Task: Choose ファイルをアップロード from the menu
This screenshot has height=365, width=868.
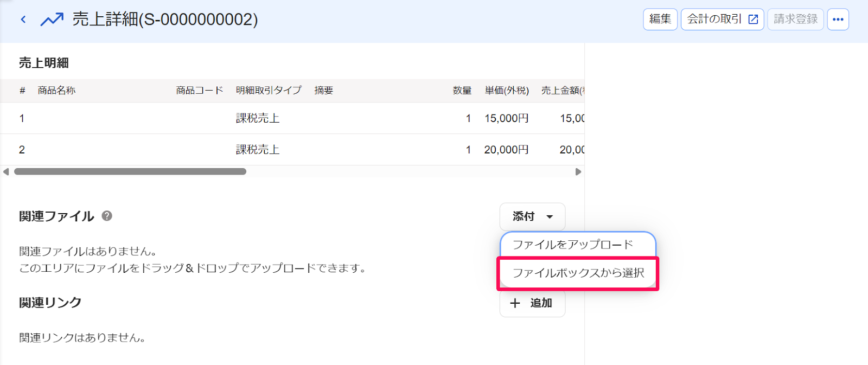Action: pyautogui.click(x=578, y=245)
